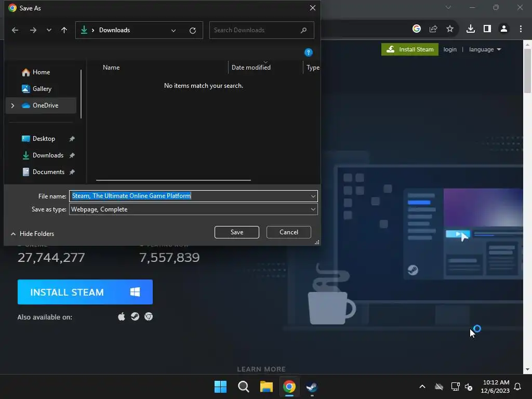
Task: Open the taskbar clock and date
Action: [x=495, y=387]
